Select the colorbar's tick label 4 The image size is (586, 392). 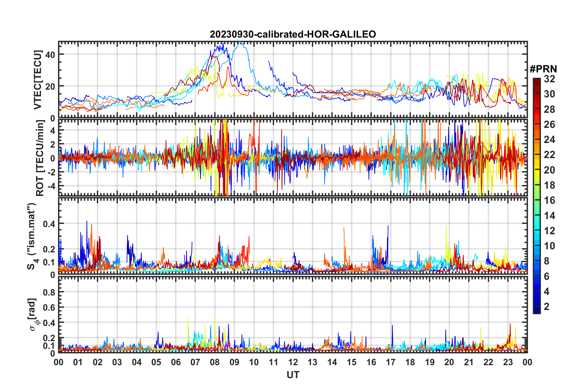(x=547, y=292)
